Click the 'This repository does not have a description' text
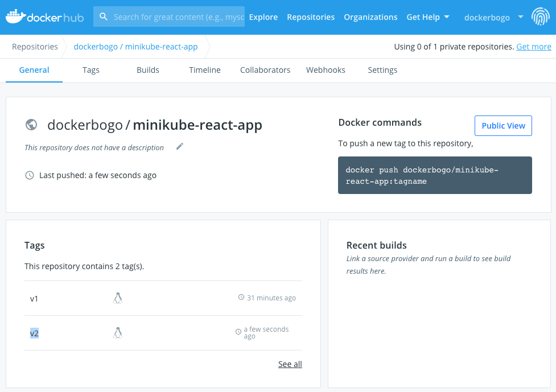Screen dimensions: 556x392 94,147
